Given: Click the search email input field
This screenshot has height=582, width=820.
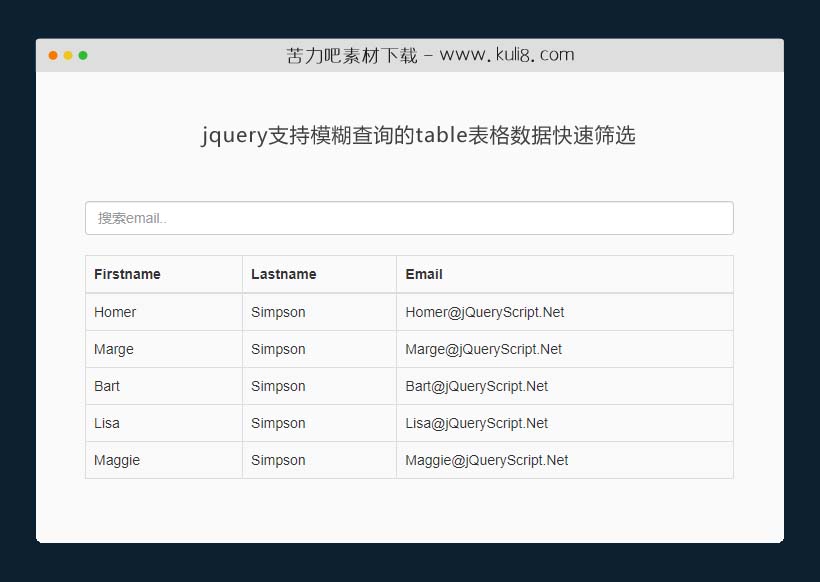Looking at the screenshot, I should click(x=409, y=217).
